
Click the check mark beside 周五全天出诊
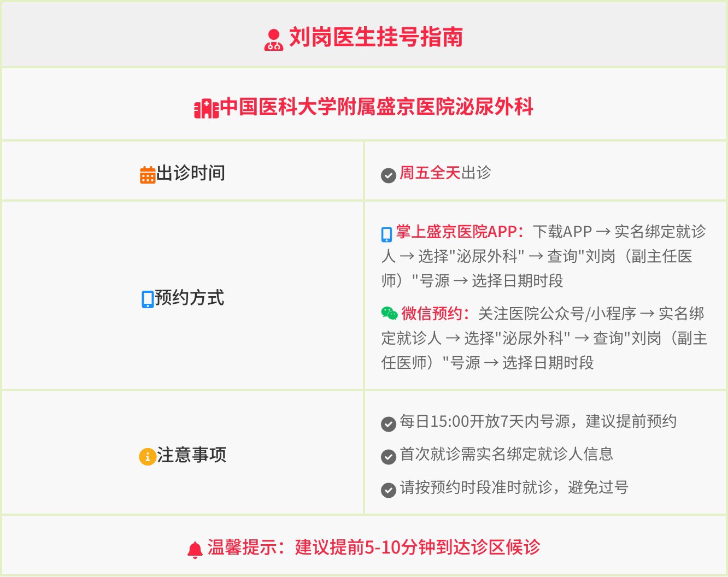click(x=389, y=175)
